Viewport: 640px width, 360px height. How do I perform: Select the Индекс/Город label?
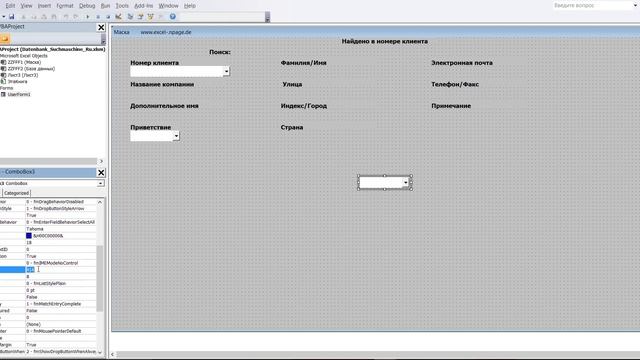click(x=304, y=106)
